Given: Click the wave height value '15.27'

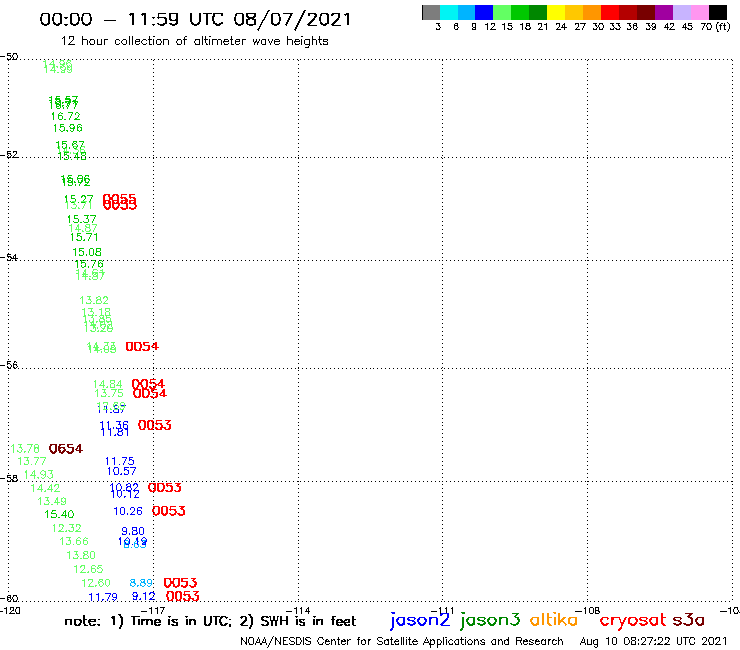Looking at the screenshot, I should [x=79, y=199].
